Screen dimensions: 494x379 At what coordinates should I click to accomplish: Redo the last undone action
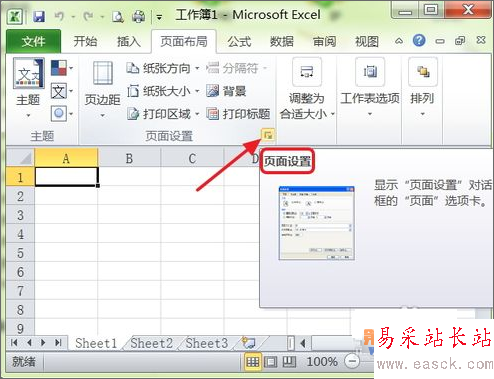coord(88,16)
